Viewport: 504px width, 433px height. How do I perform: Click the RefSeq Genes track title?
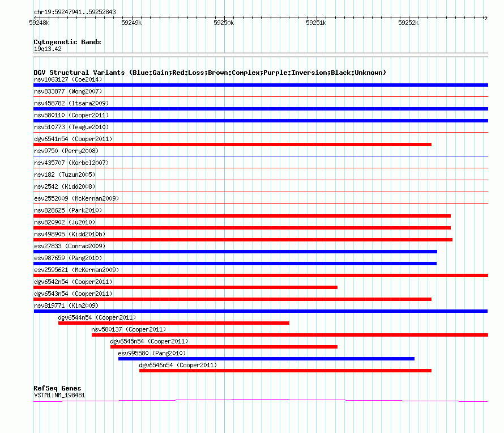click(x=57, y=388)
